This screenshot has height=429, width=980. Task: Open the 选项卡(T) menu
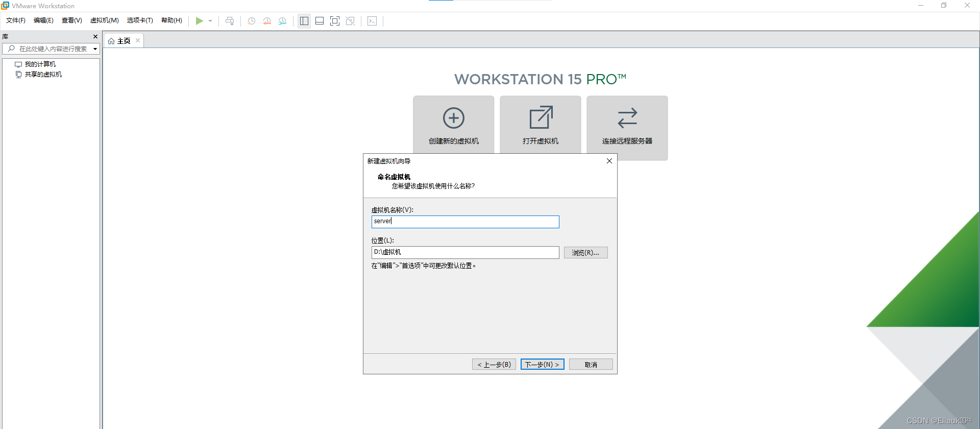coord(140,20)
